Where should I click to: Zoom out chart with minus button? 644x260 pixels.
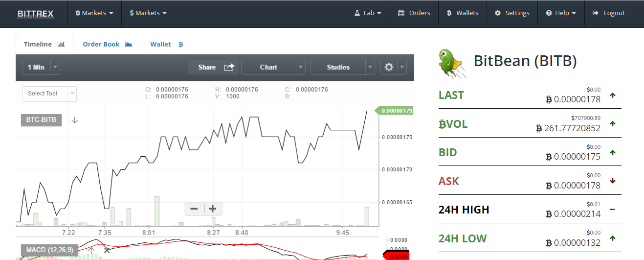pyautogui.click(x=194, y=209)
